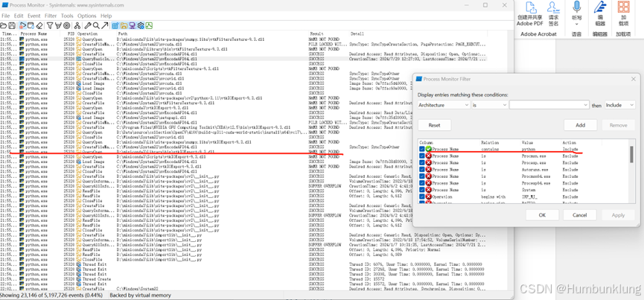Toggle Show Network Activity icon
644x300 pixels.
tap(133, 25)
